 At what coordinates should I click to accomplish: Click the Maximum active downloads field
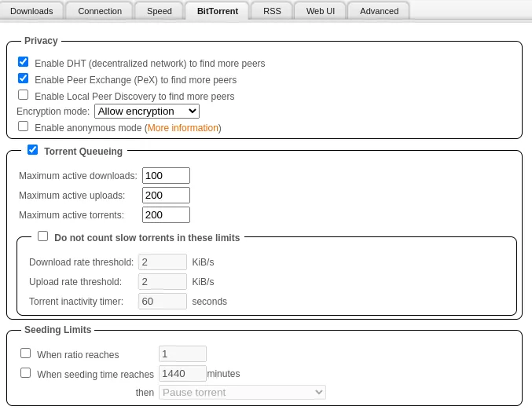coord(166,176)
